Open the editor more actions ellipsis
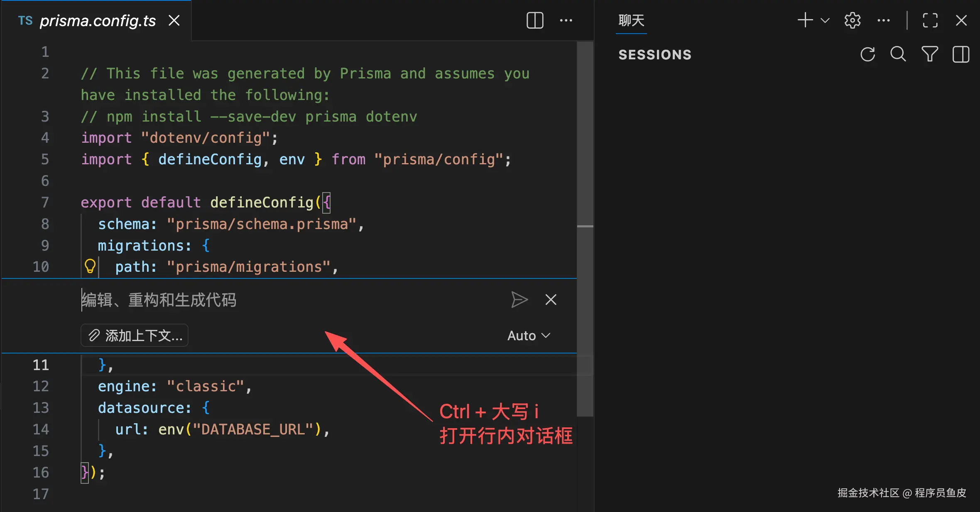 (x=566, y=20)
